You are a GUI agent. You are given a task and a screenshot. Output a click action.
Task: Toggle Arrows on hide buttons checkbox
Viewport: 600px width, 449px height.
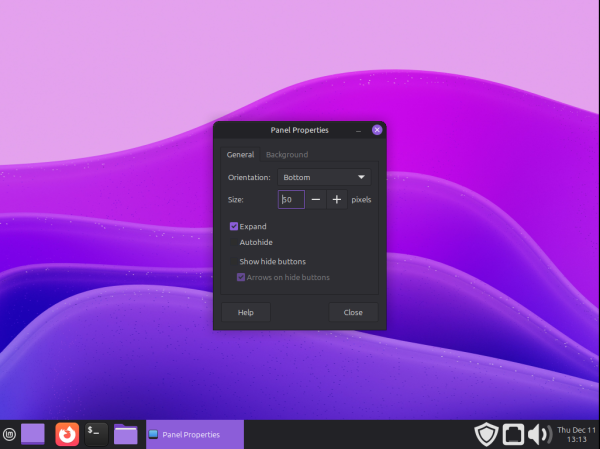[x=241, y=277]
